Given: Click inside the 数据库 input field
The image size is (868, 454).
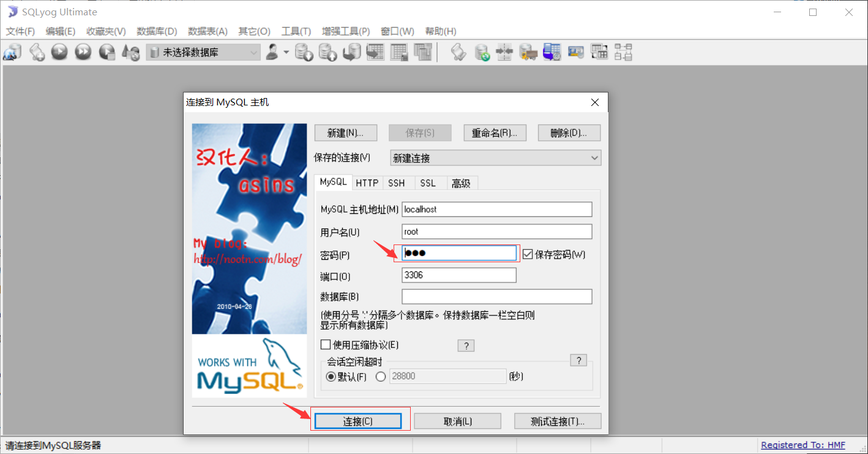Looking at the screenshot, I should (x=496, y=296).
